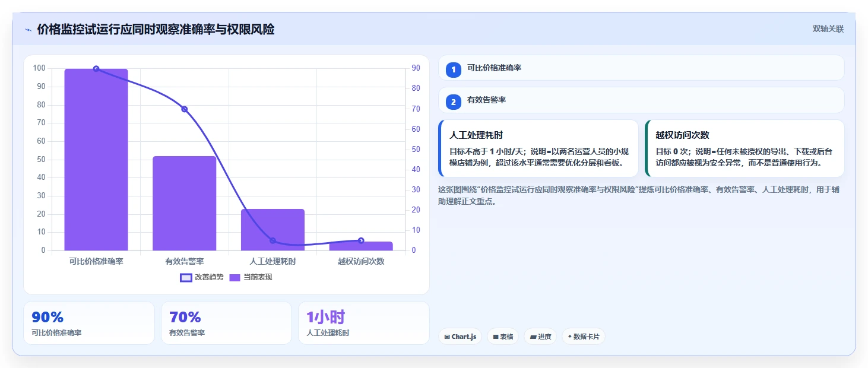Click the 当前表现 purple legend swatch
Screen dimensions: 868x368
tap(235, 278)
